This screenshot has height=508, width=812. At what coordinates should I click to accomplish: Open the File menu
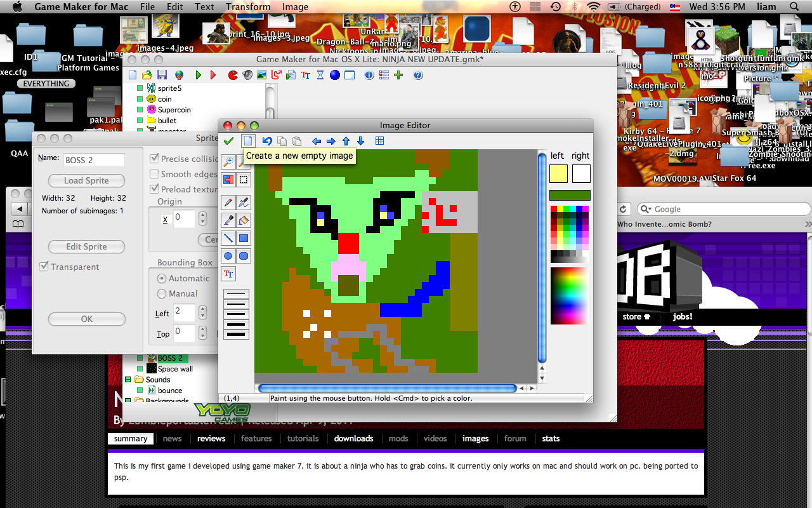(x=147, y=7)
